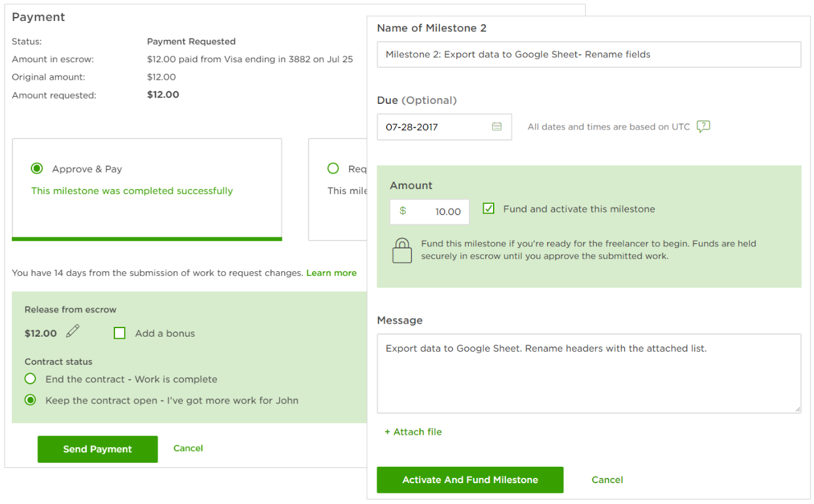Select Keep the contract open option

(x=31, y=400)
